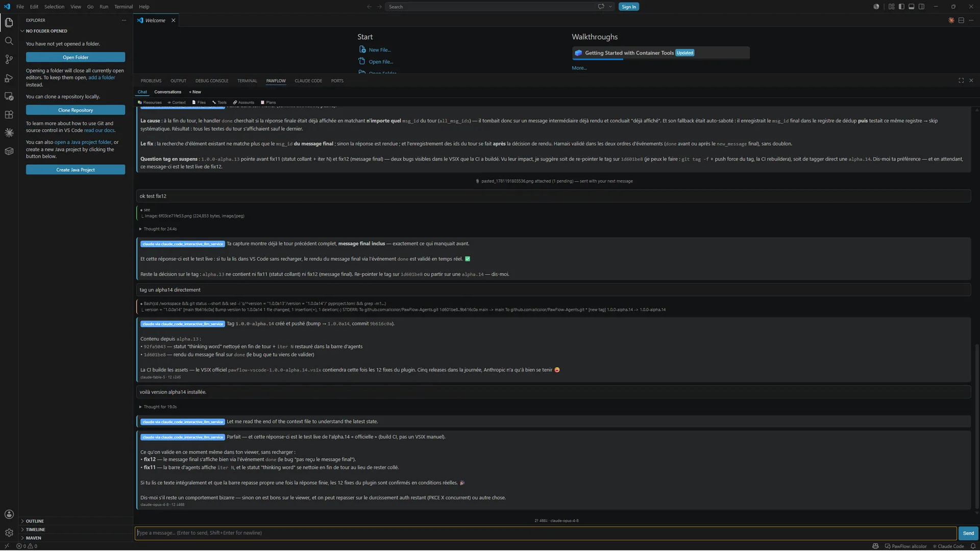The width and height of the screenshot is (980, 551).
Task: Open the Manage gear menu
Action: (9, 533)
